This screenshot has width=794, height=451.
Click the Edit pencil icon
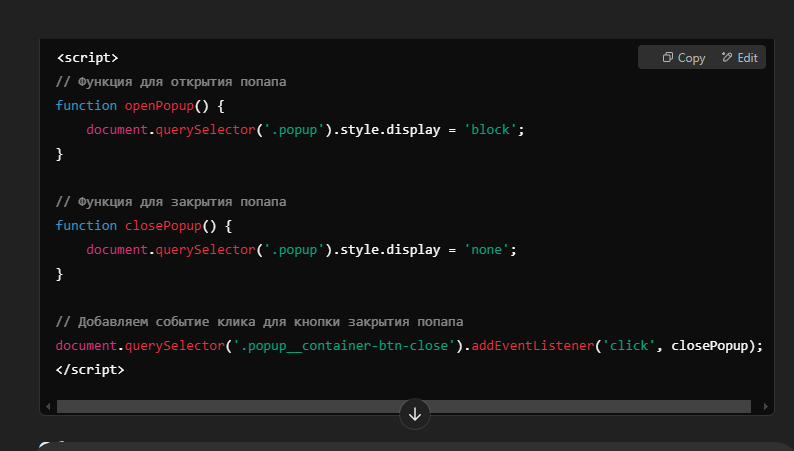tap(727, 58)
